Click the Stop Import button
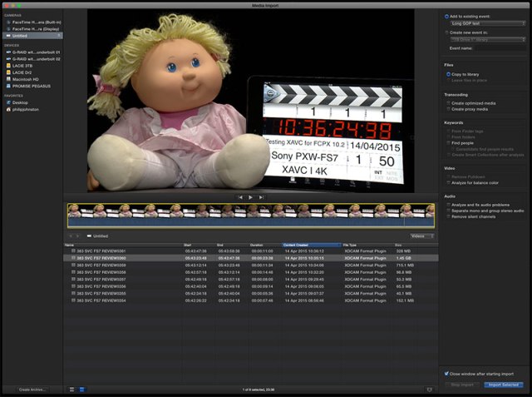Image resolution: width=532 pixels, height=397 pixels. point(462,385)
